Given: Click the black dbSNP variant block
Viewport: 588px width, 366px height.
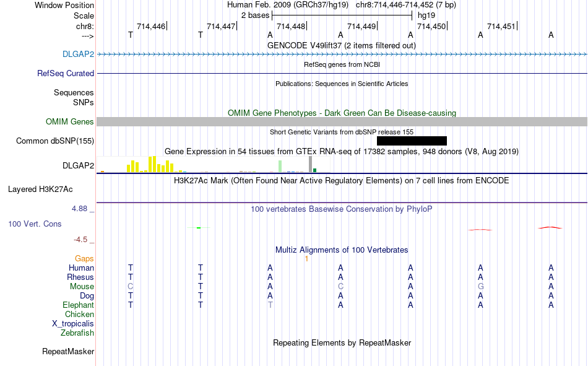Looking at the screenshot, I should (412, 141).
